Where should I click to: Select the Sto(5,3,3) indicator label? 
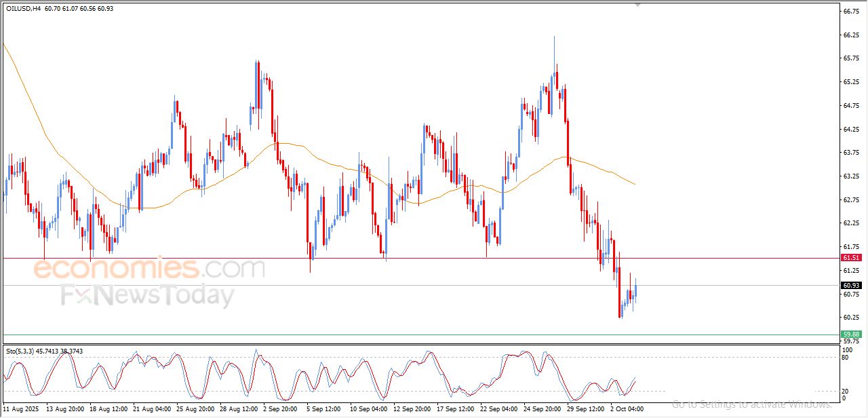(x=19, y=351)
